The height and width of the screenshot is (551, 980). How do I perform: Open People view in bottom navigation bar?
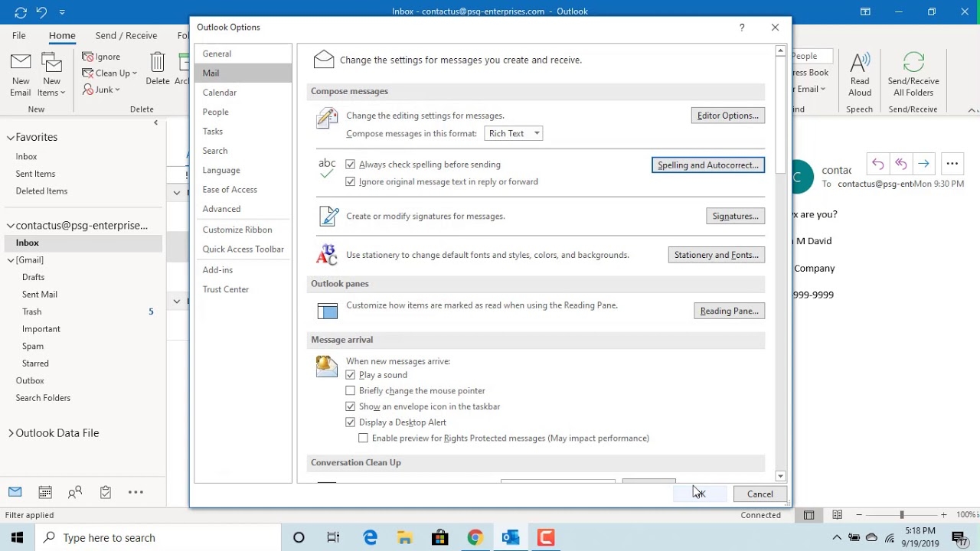75,492
